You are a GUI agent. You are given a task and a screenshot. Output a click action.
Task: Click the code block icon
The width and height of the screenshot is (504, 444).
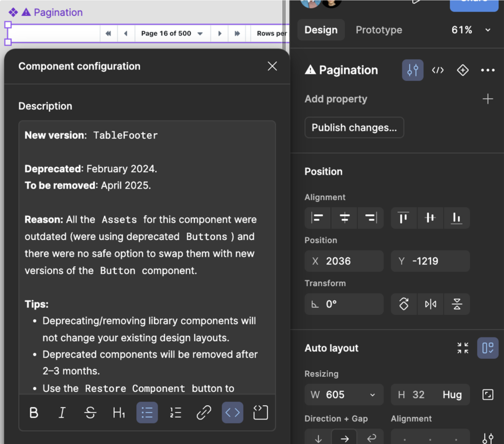[x=260, y=413]
